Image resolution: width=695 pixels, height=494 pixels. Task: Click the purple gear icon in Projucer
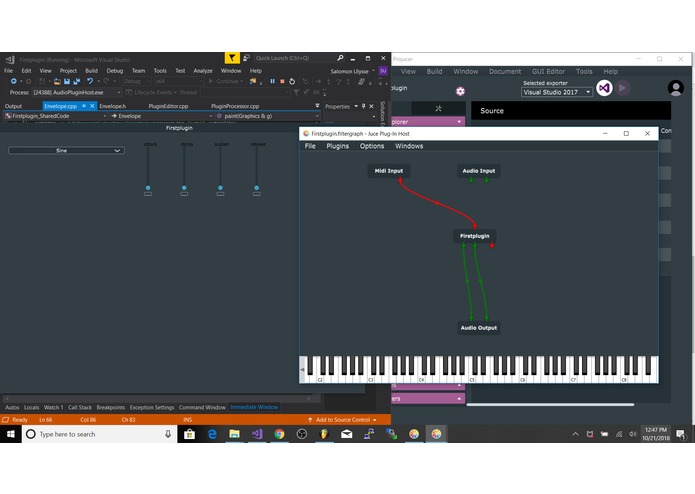[460, 91]
